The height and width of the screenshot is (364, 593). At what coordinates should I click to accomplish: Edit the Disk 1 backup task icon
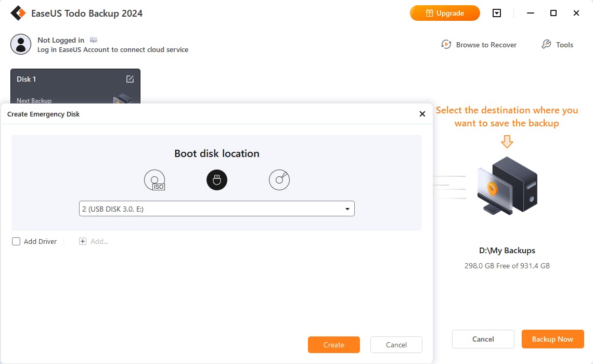[x=130, y=79]
